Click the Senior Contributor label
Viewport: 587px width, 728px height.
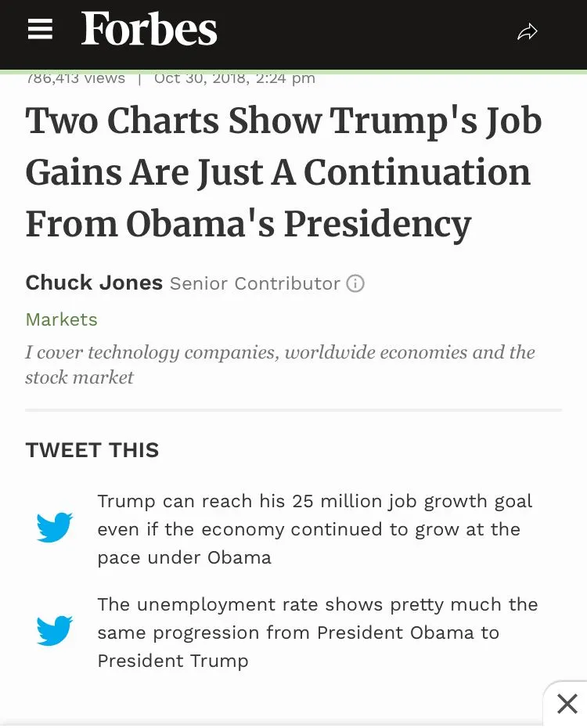tap(254, 283)
